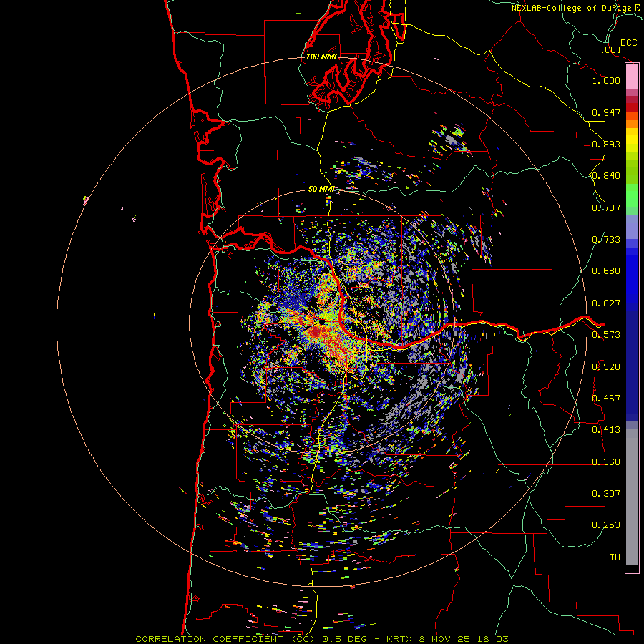Click the "50 NMI" range ring label
The height and width of the screenshot is (644, 644).
tap(321, 190)
